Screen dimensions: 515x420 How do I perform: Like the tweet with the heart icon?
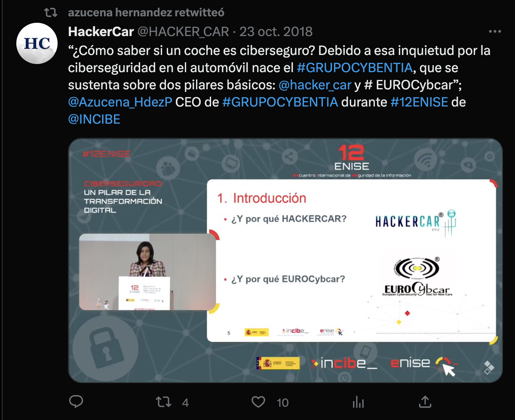pyautogui.click(x=258, y=402)
